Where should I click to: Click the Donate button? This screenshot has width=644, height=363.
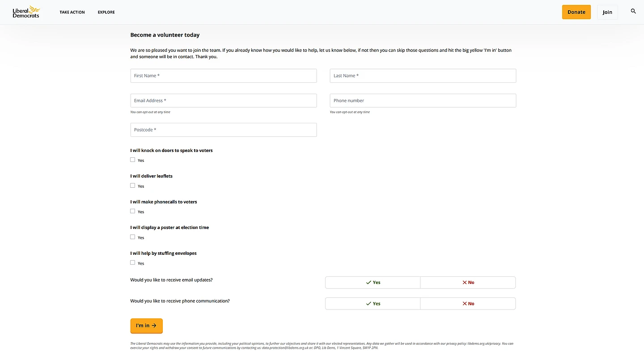pos(576,12)
